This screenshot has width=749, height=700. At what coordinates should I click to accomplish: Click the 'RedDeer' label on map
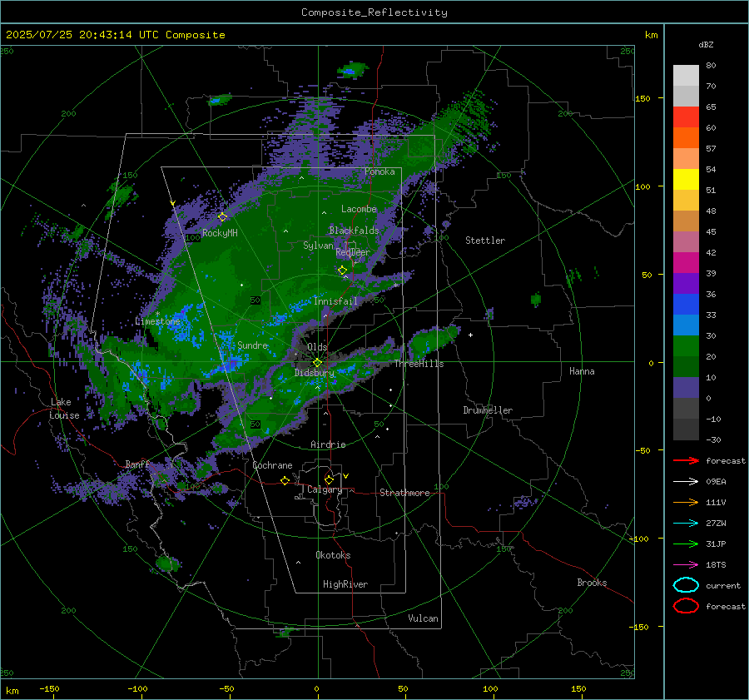(x=353, y=252)
